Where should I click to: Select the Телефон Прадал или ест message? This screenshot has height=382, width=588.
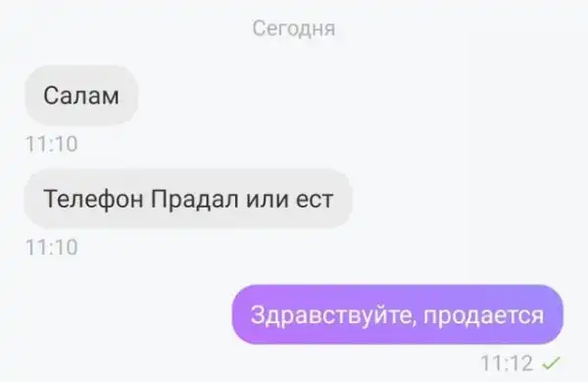(188, 199)
